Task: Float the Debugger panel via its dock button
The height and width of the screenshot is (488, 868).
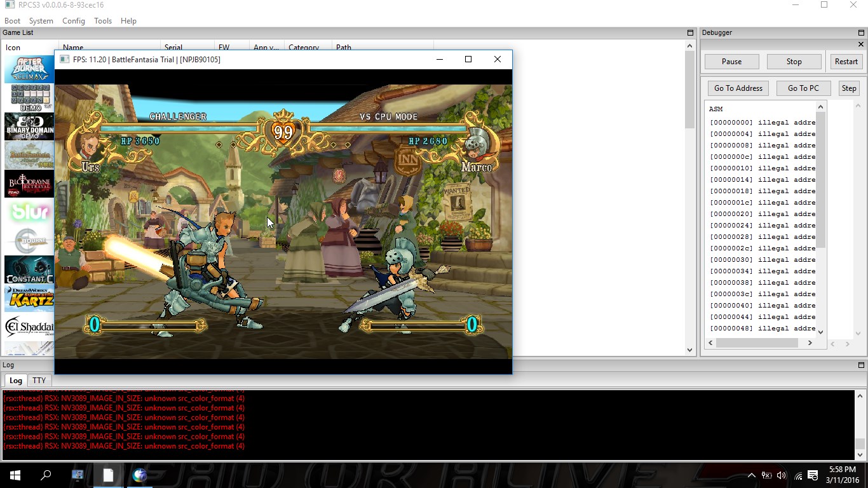Action: pos(862,32)
